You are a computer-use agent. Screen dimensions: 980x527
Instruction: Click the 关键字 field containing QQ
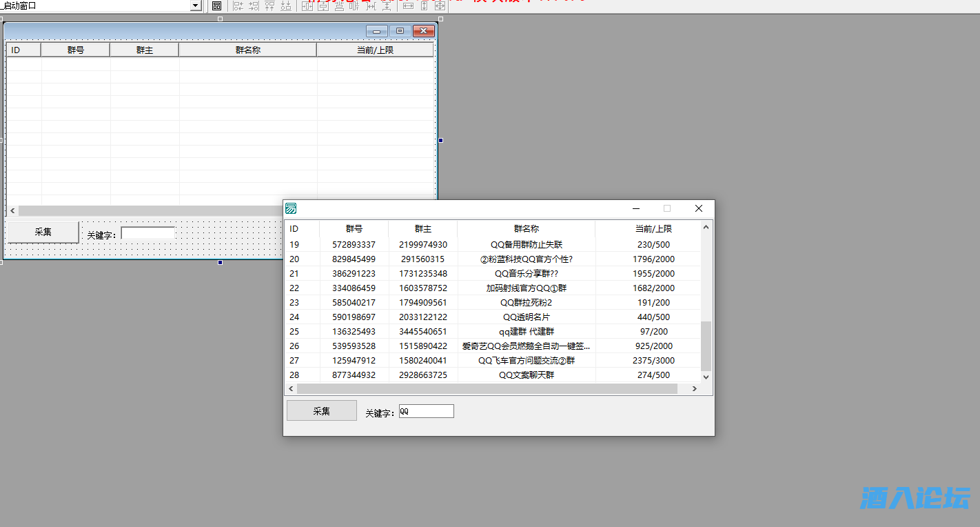pyautogui.click(x=426, y=411)
